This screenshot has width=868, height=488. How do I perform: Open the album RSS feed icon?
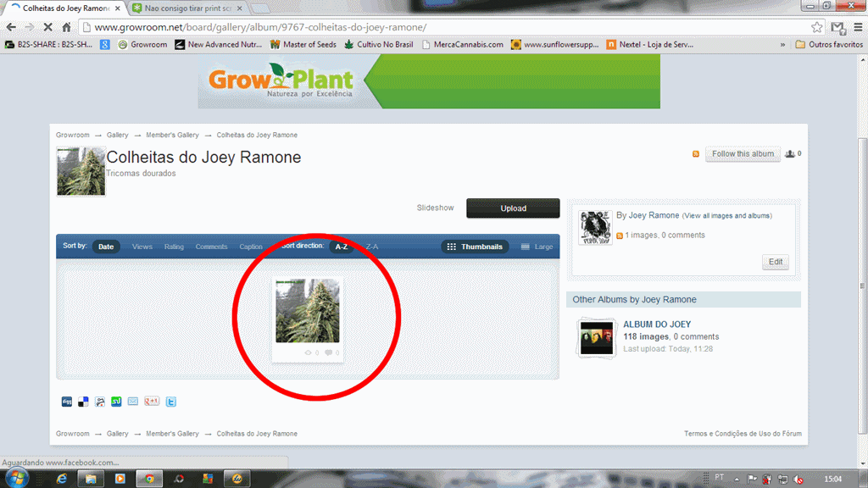696,154
